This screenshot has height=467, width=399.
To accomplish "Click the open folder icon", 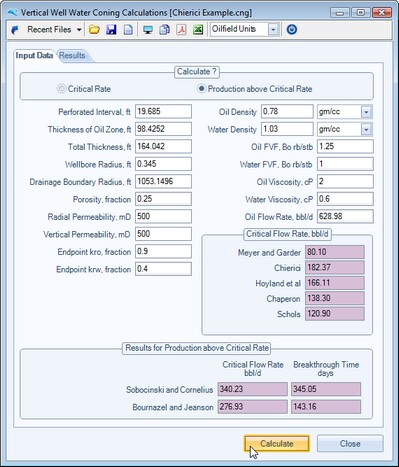I will [x=94, y=30].
